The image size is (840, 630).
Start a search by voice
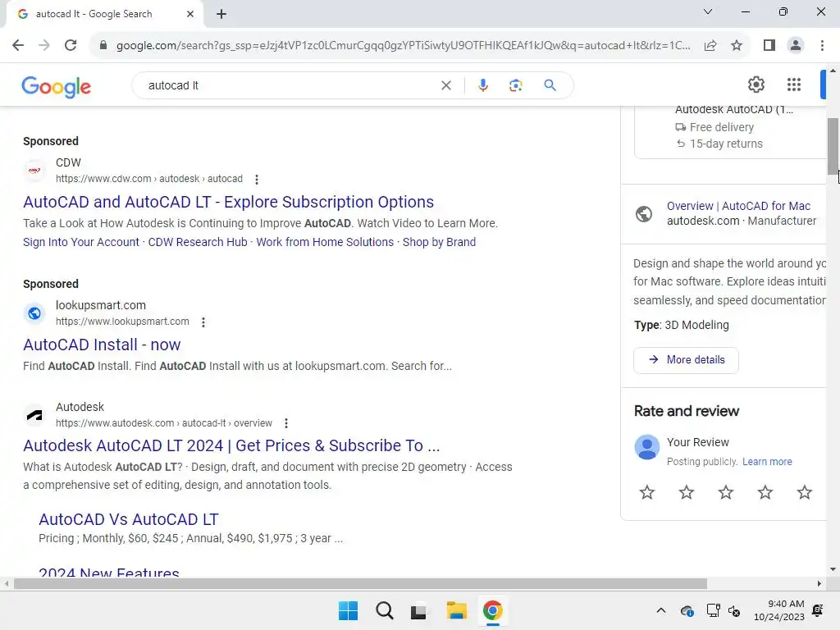pyautogui.click(x=482, y=85)
